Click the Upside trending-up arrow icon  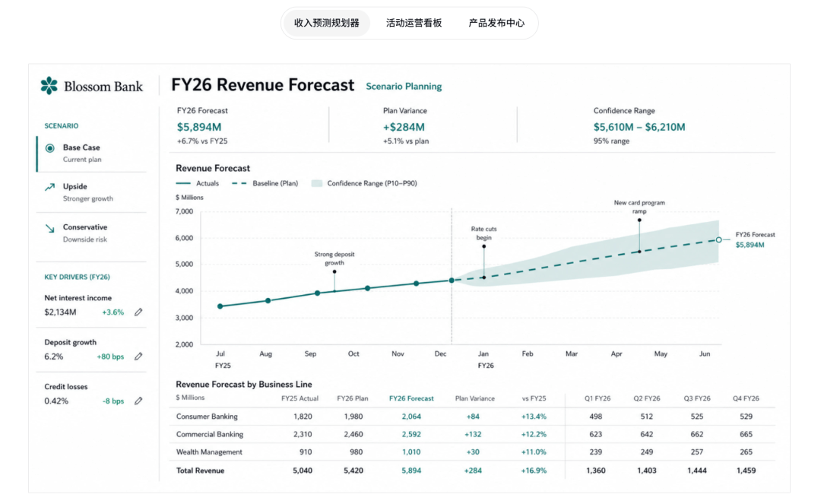click(49, 187)
